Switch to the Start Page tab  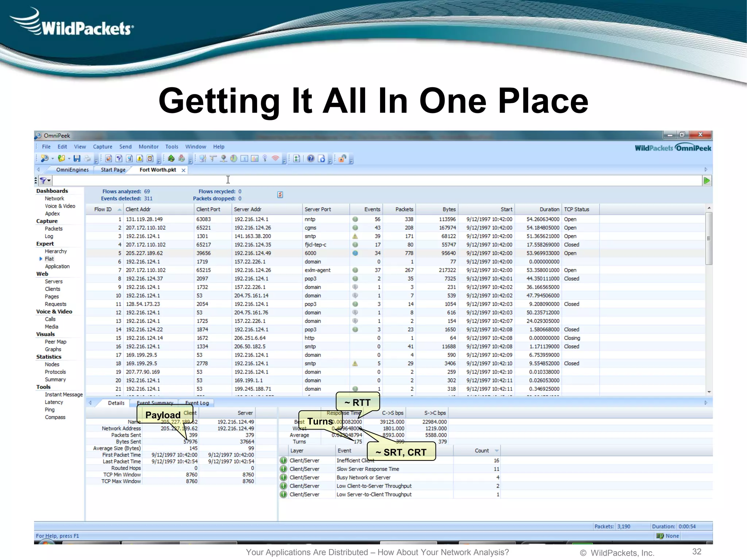click(113, 170)
